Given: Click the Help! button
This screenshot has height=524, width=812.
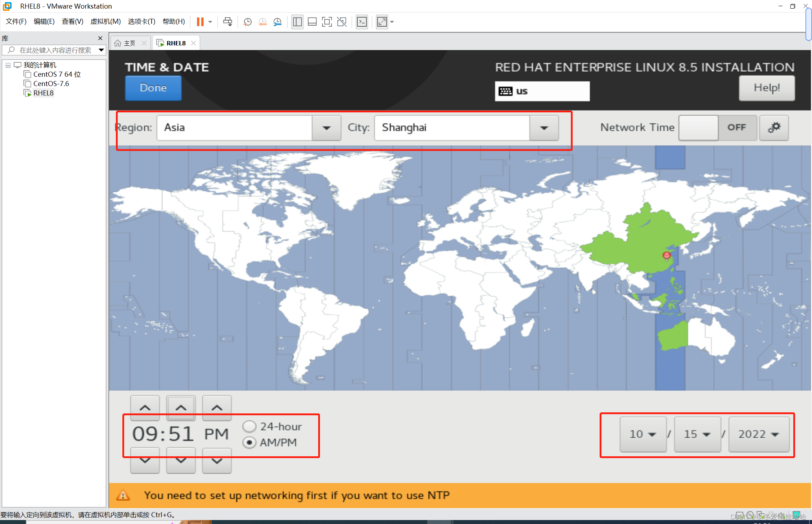Looking at the screenshot, I should coord(767,88).
